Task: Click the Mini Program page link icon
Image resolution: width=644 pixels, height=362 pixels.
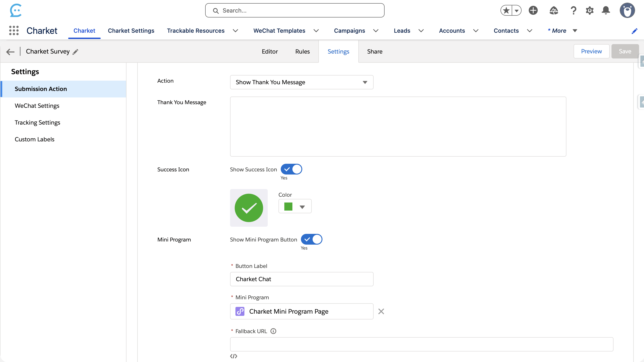Action: pos(240,311)
